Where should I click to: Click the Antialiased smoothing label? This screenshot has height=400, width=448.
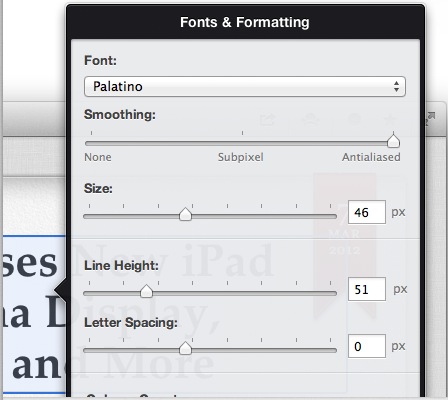[x=371, y=157]
